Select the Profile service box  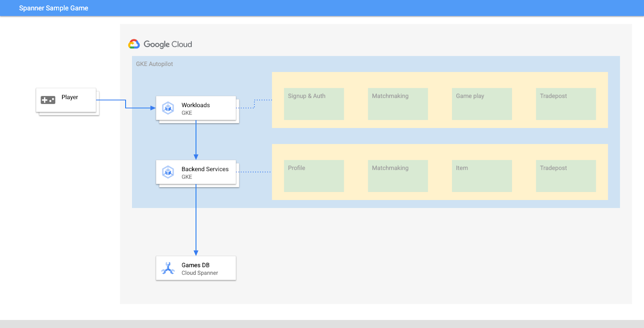point(314,176)
